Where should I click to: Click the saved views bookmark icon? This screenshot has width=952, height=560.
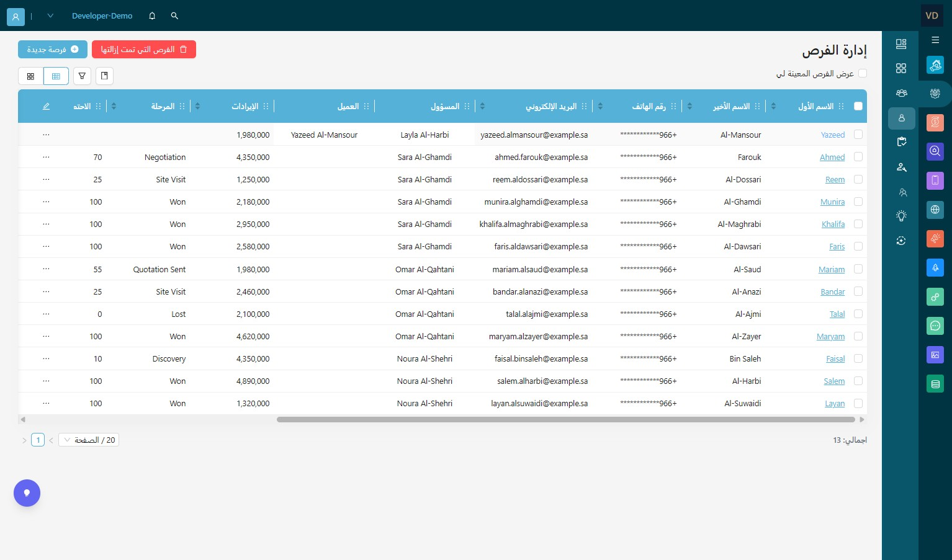104,76
